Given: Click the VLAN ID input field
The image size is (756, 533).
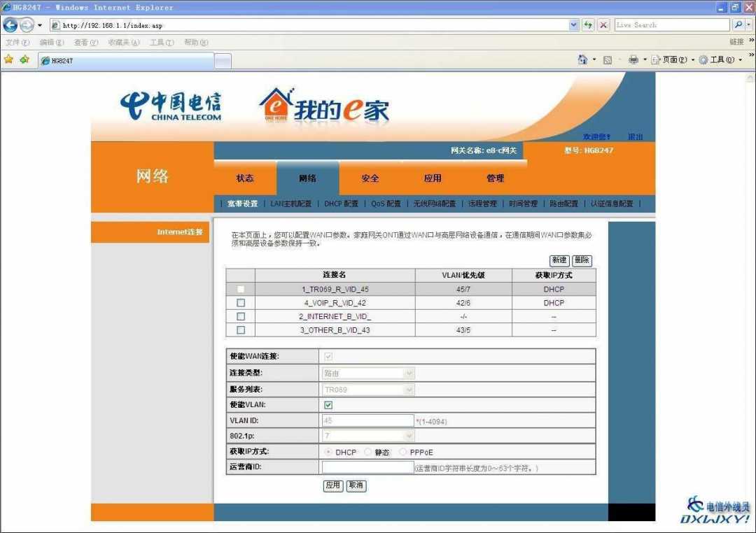Looking at the screenshot, I should coord(368,420).
